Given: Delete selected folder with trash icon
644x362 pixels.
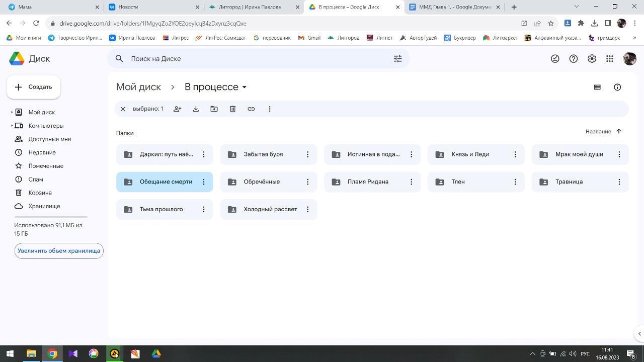Looking at the screenshot, I should coord(232,109).
